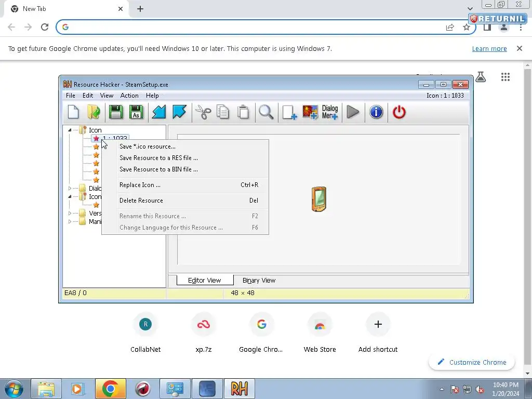
Task: Select Delete Resource in context menu
Action: coord(185,201)
